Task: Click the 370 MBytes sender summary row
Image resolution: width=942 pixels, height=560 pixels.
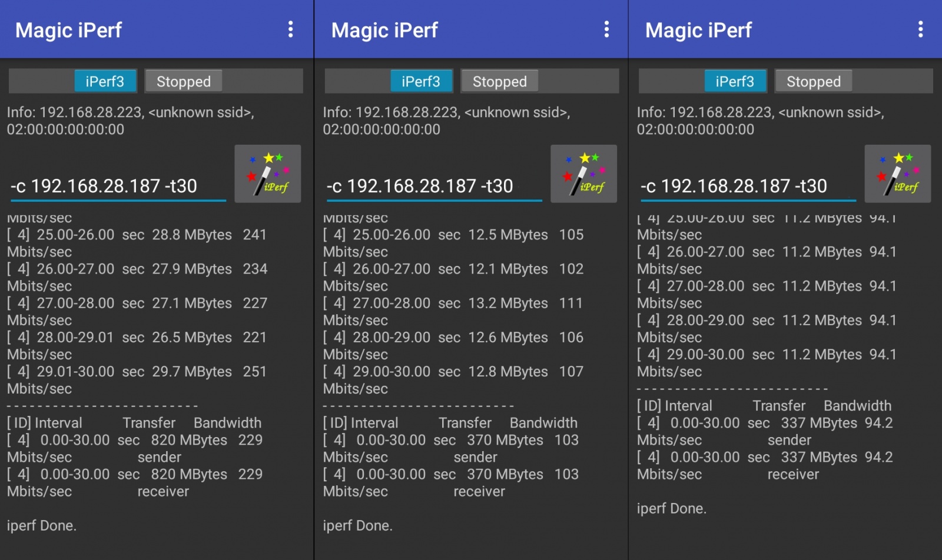Action: 451,448
